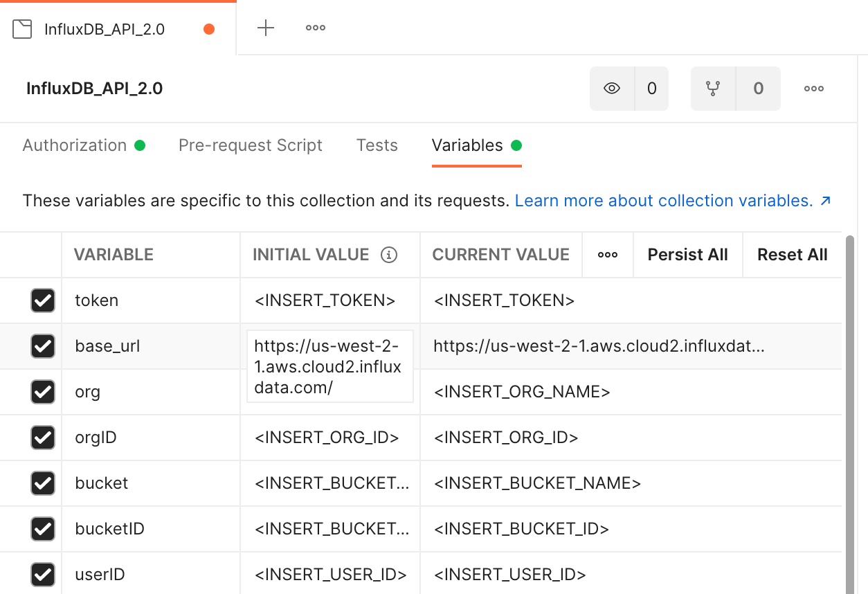This screenshot has width=868, height=594.
Task: Open the variables table column options icon
Action: pyautogui.click(x=607, y=255)
